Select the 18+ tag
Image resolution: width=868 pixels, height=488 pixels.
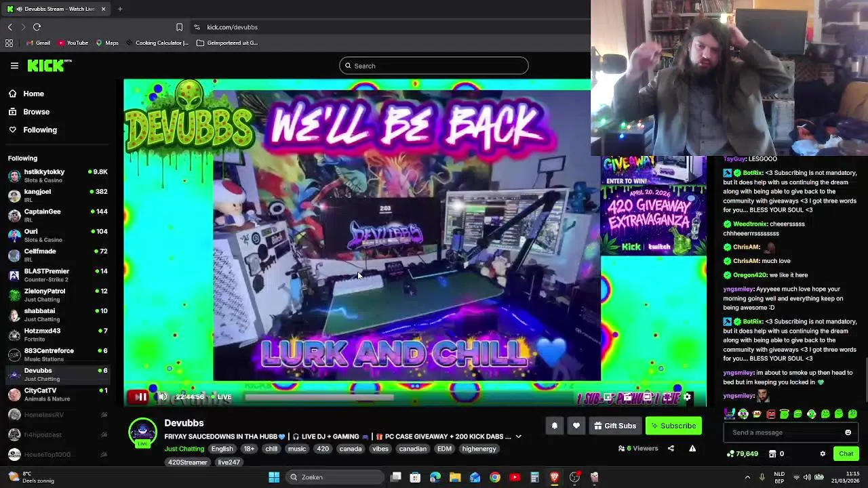coord(249,449)
